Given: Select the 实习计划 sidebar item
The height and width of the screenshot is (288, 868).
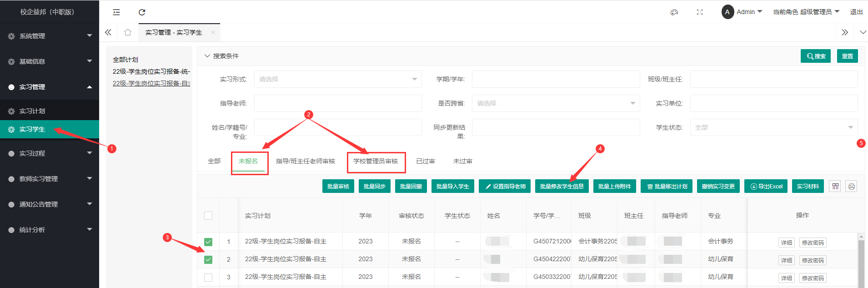Looking at the screenshot, I should pos(32,111).
